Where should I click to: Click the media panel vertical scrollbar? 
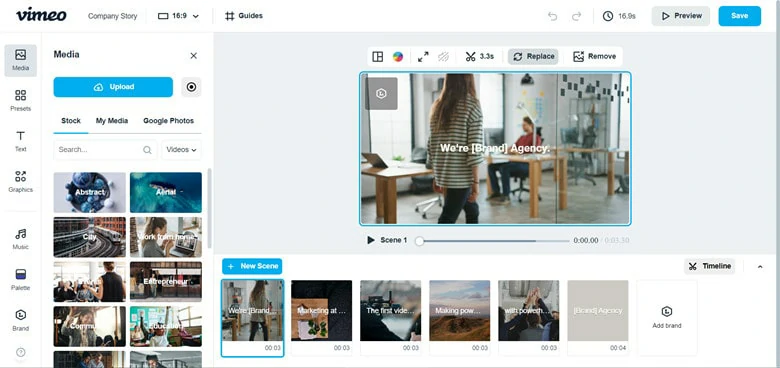[x=209, y=208]
